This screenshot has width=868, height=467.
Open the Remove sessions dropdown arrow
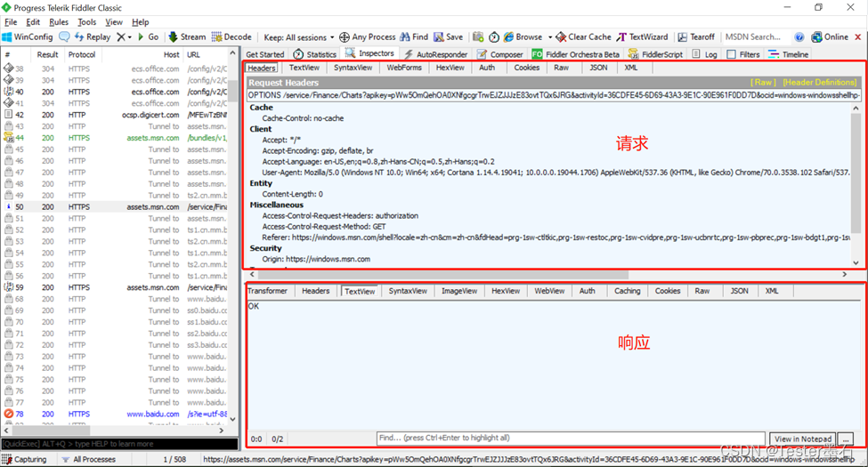(x=130, y=37)
